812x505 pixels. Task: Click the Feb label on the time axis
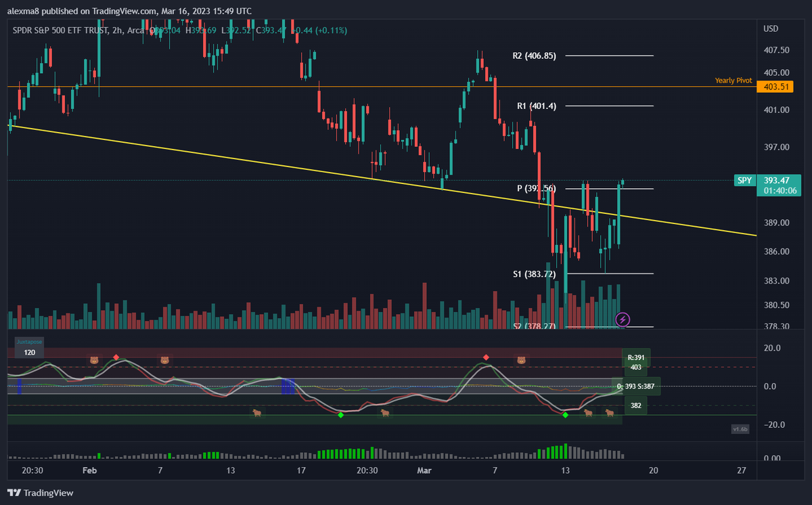click(x=90, y=470)
